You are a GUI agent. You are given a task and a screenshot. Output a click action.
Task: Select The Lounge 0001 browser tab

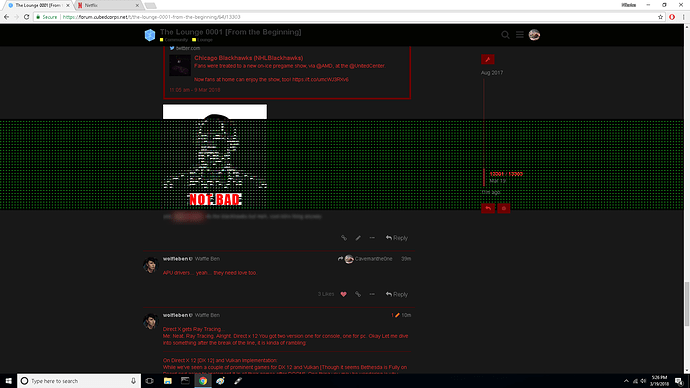[38, 5]
